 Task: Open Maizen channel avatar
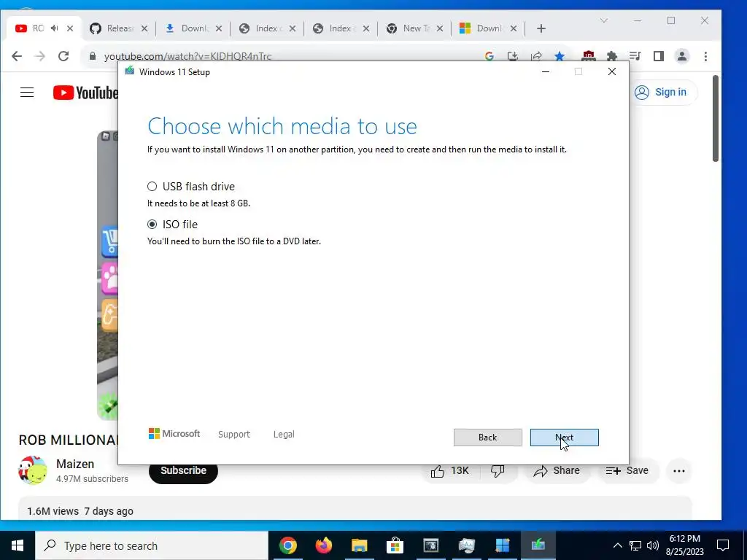coord(32,470)
